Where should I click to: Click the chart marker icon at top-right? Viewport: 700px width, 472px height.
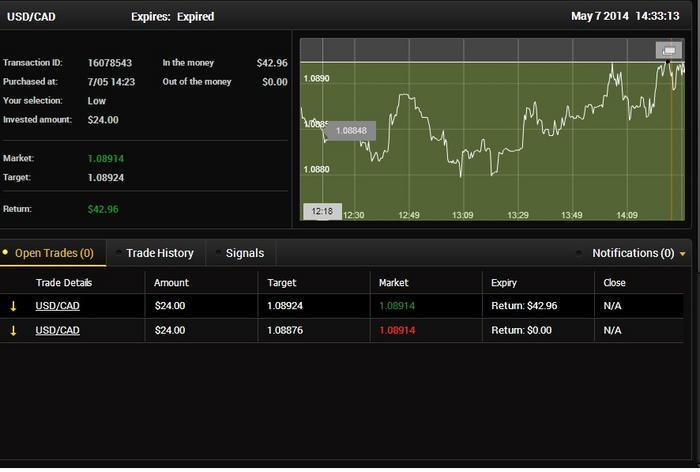click(667, 50)
